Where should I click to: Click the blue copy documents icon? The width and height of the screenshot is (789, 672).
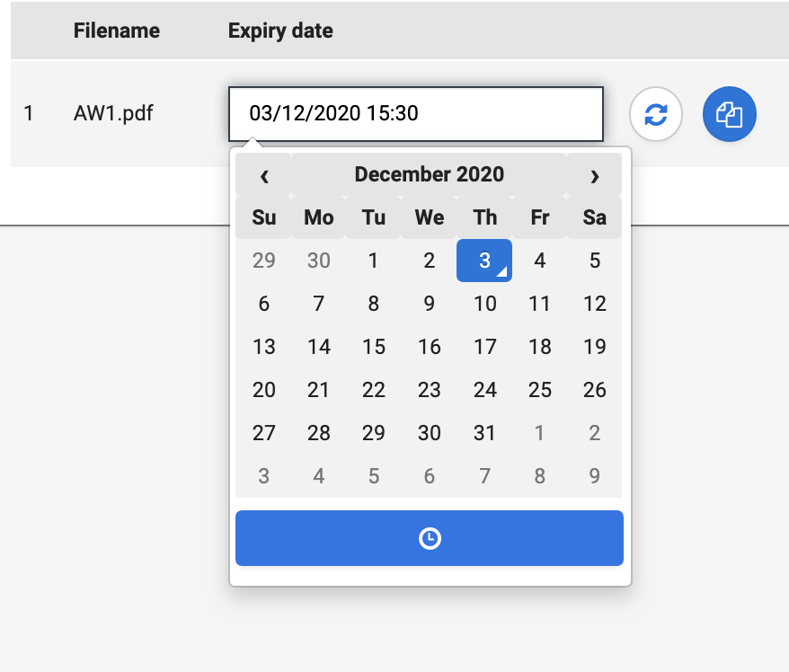pyautogui.click(x=729, y=114)
